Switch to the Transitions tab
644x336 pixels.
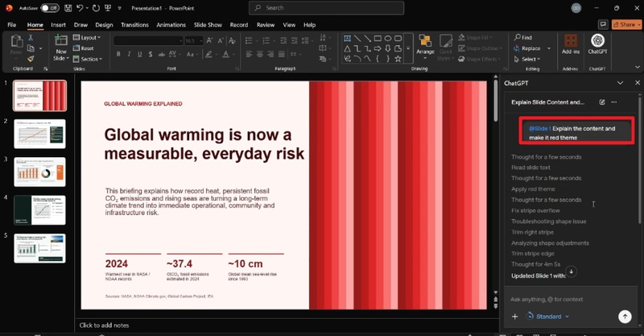tap(134, 25)
